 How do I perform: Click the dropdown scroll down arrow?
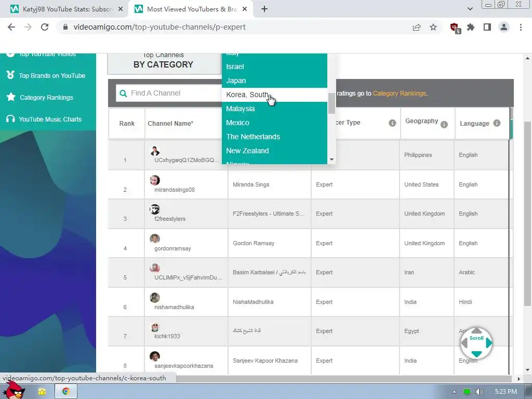pyautogui.click(x=331, y=159)
